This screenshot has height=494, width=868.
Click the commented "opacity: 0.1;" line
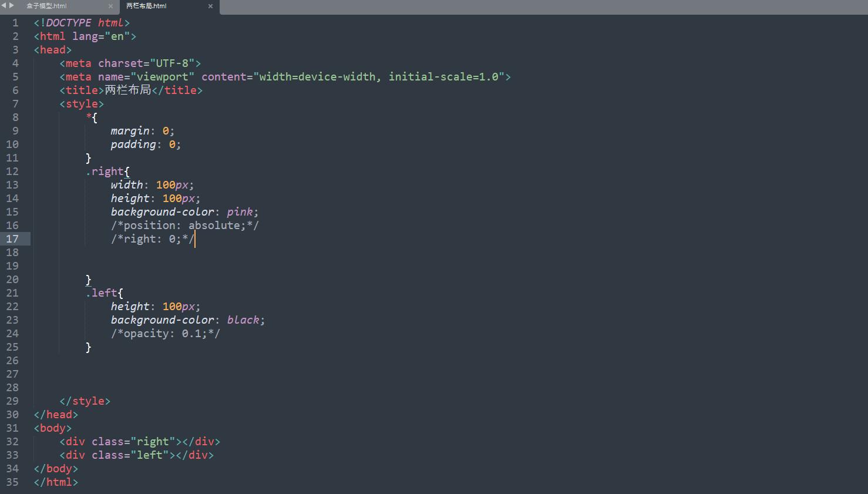[x=166, y=334]
